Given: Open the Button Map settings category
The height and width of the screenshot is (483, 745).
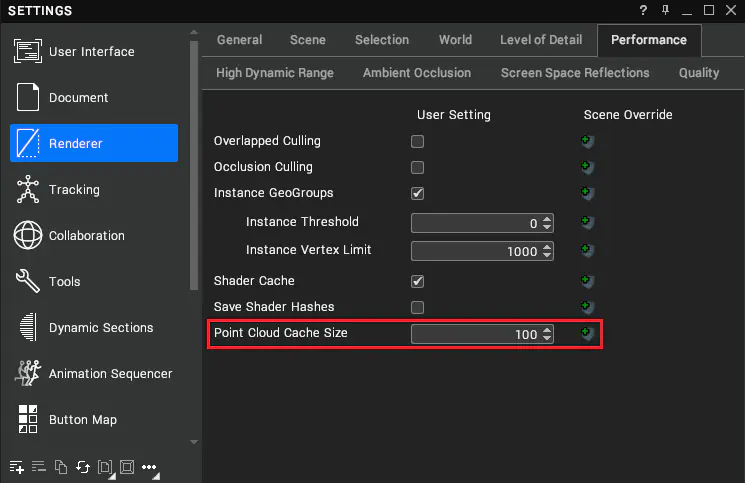Looking at the screenshot, I should pos(94,419).
